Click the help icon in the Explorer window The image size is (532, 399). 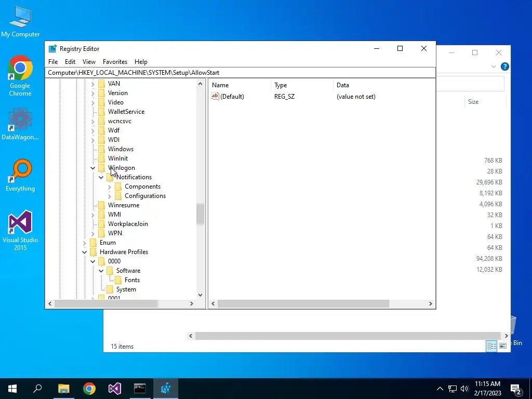pos(504,66)
